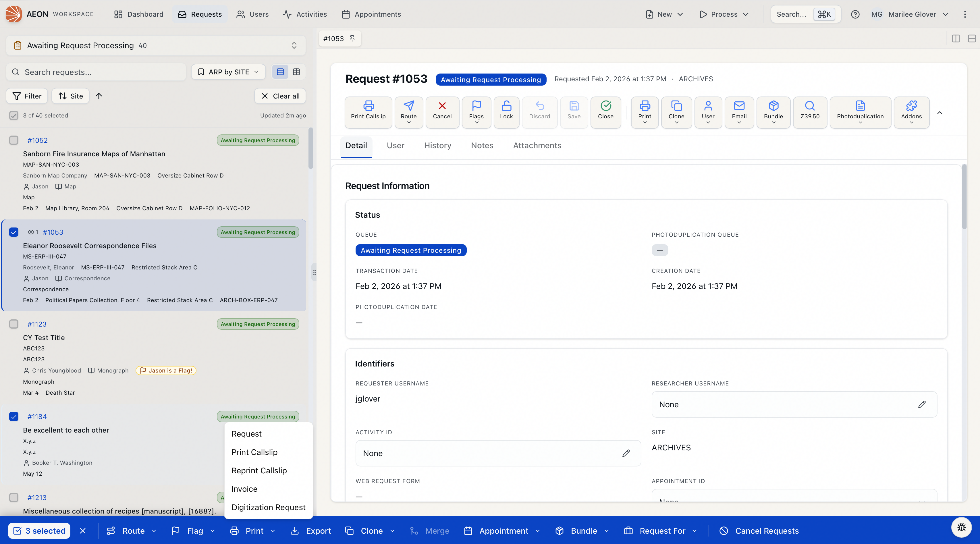Check the box for request #1123
The width and height of the screenshot is (980, 544).
pyautogui.click(x=14, y=324)
